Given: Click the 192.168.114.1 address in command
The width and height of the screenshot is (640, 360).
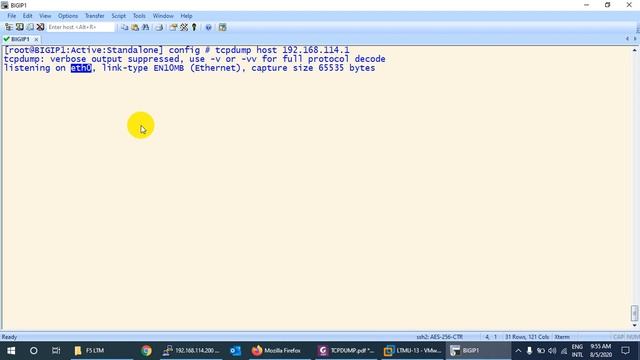Looking at the screenshot, I should pyautogui.click(x=316, y=50).
